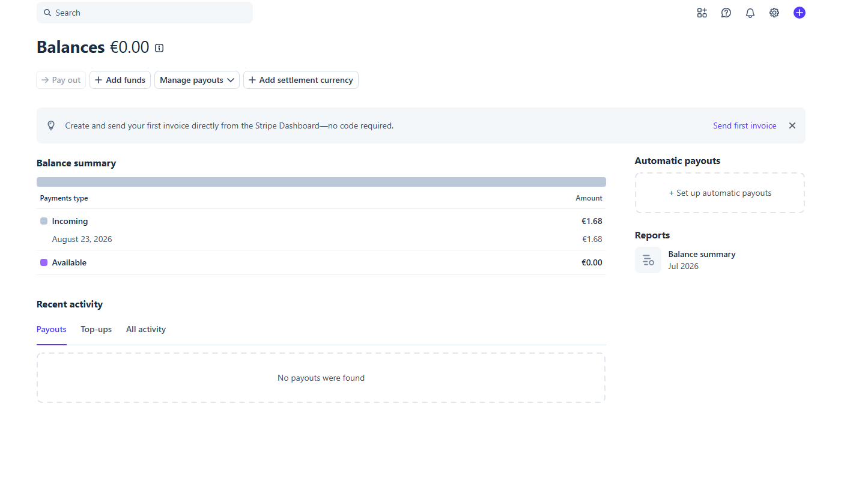The height and width of the screenshot is (499, 868).
Task: Click the gray Incoming color swatch
Action: tap(44, 221)
